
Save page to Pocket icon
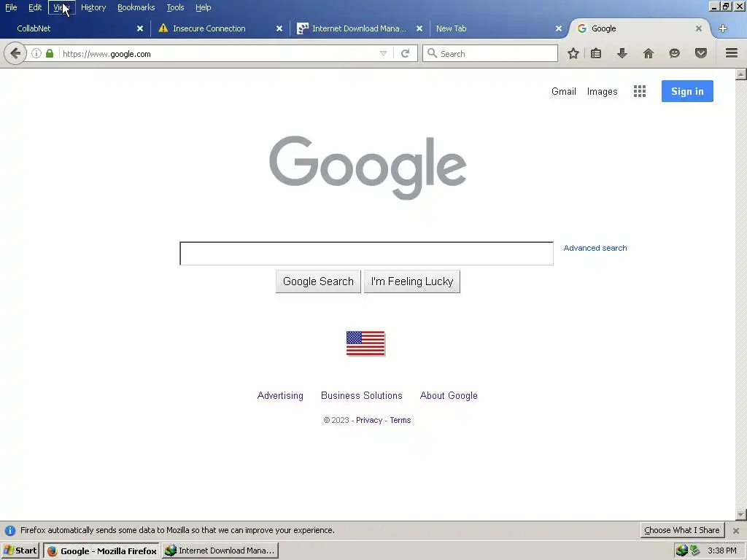[x=701, y=53]
